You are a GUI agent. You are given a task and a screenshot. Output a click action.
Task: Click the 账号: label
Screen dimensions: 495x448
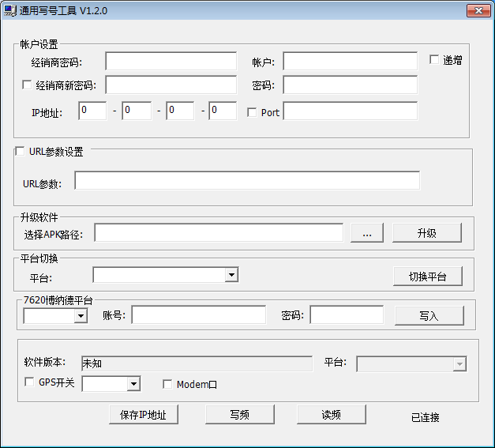coord(114,315)
